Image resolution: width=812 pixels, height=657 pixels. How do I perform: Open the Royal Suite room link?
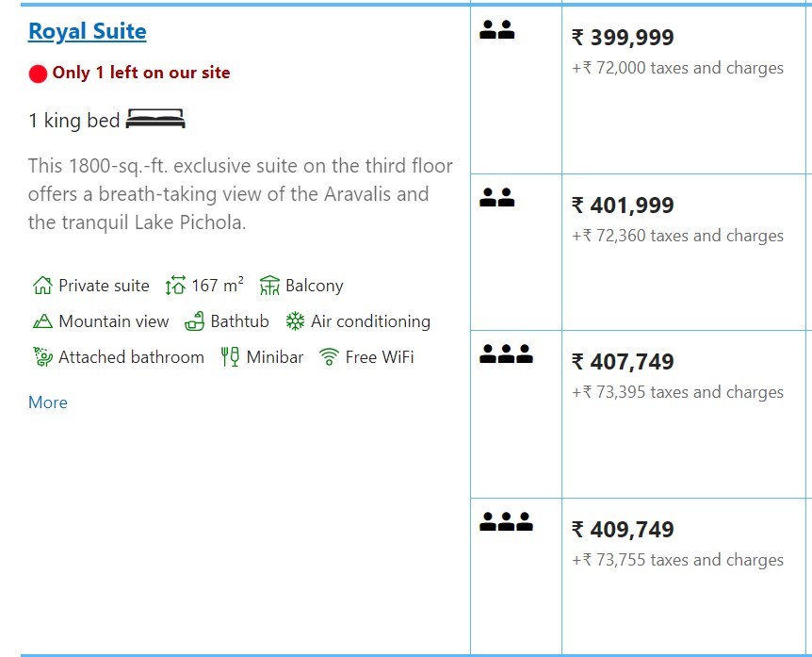87,31
